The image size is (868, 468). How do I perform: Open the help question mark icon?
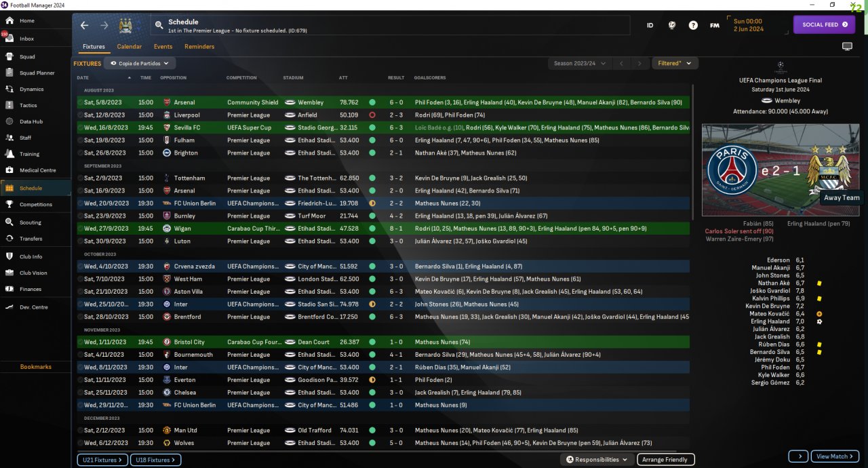[x=693, y=25]
